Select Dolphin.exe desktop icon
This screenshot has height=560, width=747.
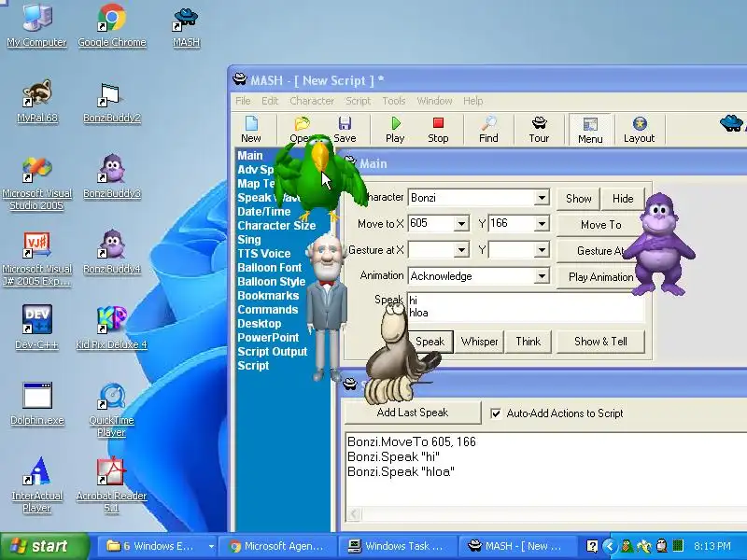coord(36,403)
